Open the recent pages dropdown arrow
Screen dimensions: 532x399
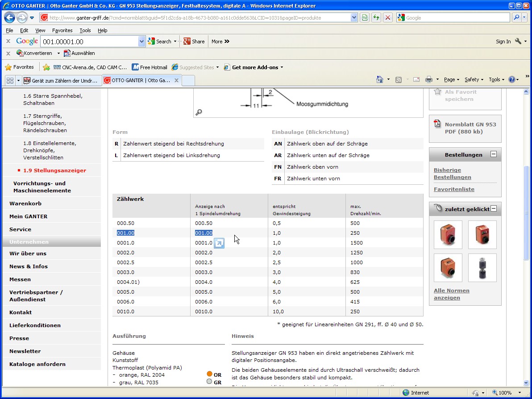[x=32, y=18]
